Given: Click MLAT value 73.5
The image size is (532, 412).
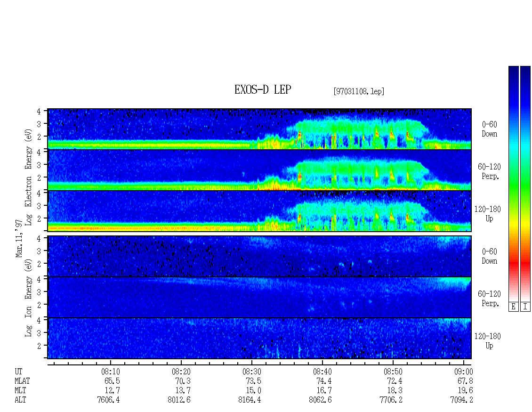Looking at the screenshot, I should click(x=253, y=381).
